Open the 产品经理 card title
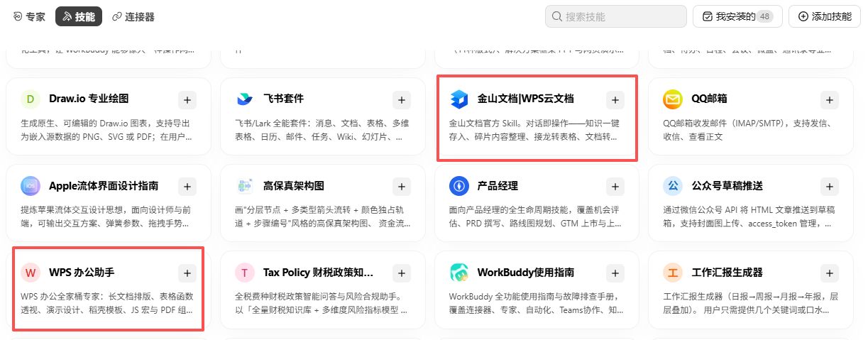This screenshot has width=868, height=340. click(498, 186)
